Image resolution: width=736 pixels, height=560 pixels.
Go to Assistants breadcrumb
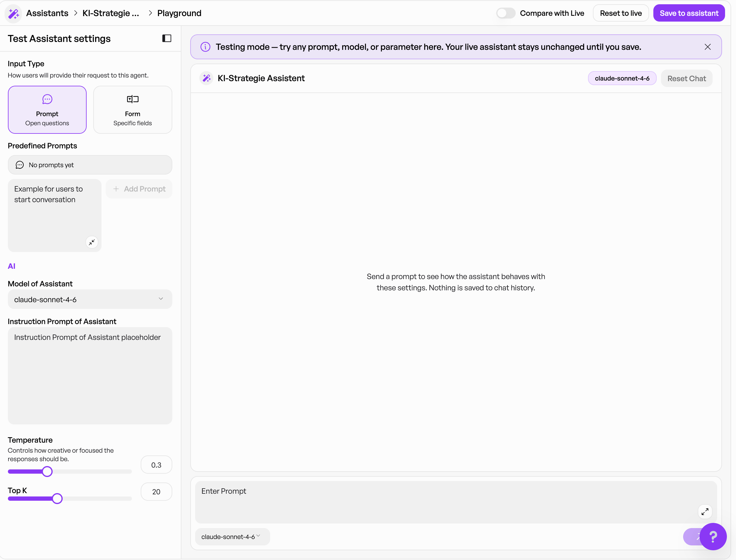pos(47,13)
